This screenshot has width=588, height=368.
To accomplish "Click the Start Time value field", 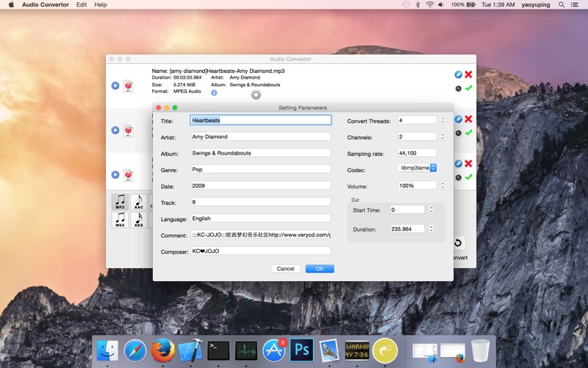I will pyautogui.click(x=407, y=210).
